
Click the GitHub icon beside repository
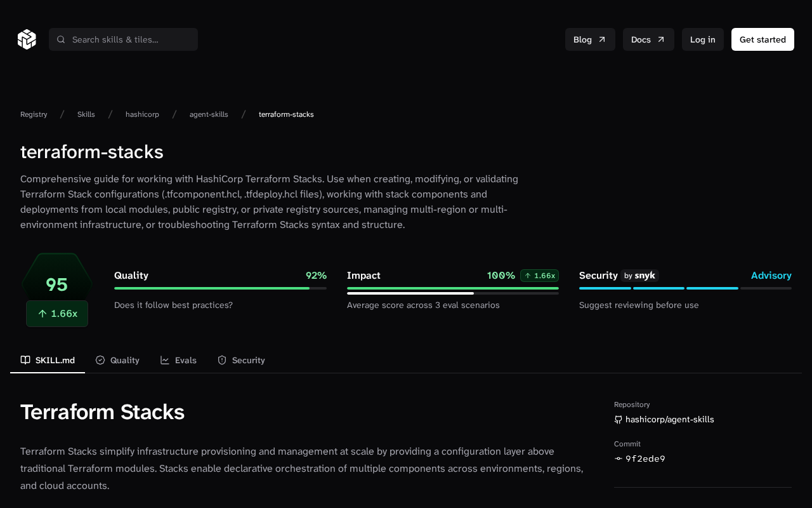[619, 420]
